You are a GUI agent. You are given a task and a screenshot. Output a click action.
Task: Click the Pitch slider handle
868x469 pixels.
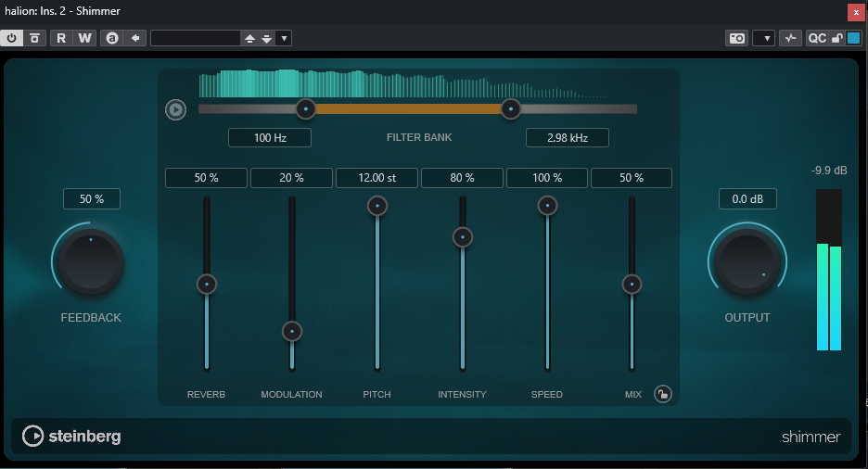point(377,206)
